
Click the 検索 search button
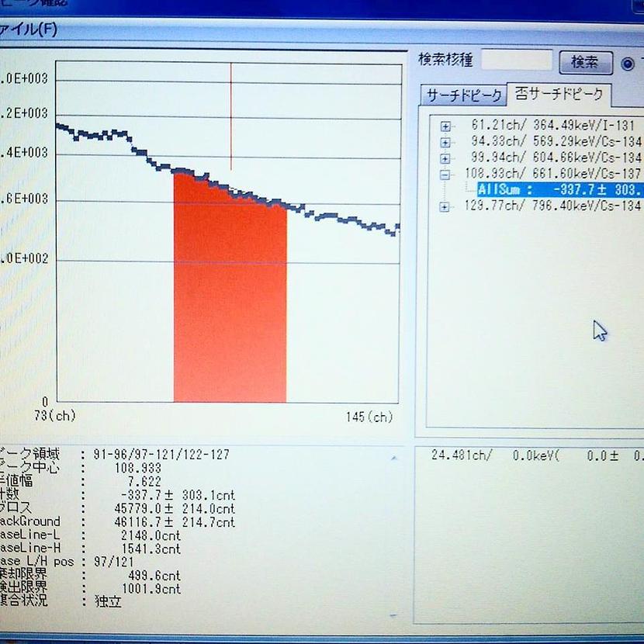click(584, 62)
